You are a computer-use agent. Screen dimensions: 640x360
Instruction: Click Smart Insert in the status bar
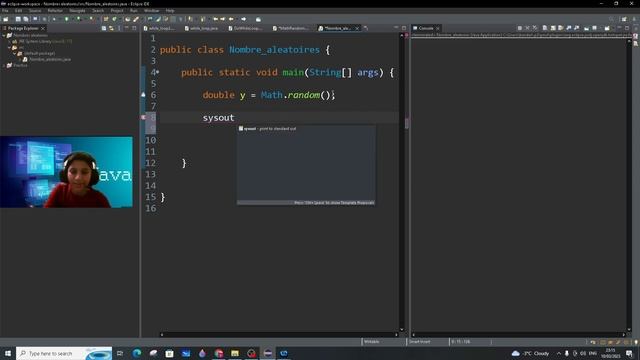[x=420, y=342]
